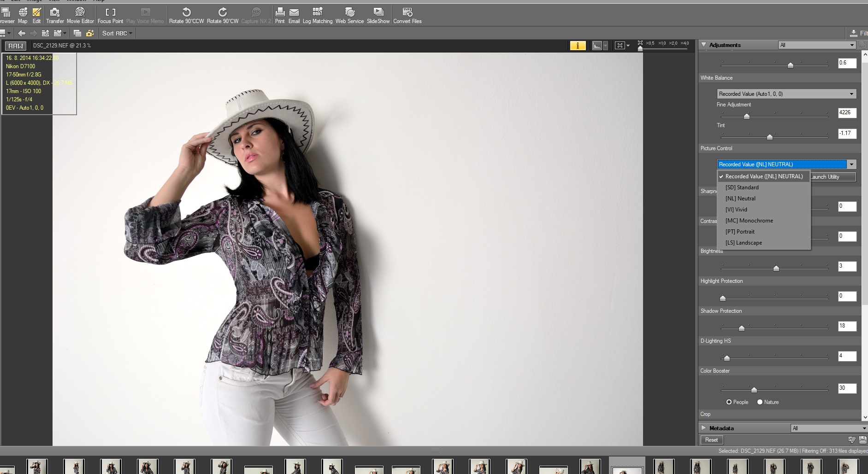Choose [PT] Portrait picture control option

tap(740, 232)
